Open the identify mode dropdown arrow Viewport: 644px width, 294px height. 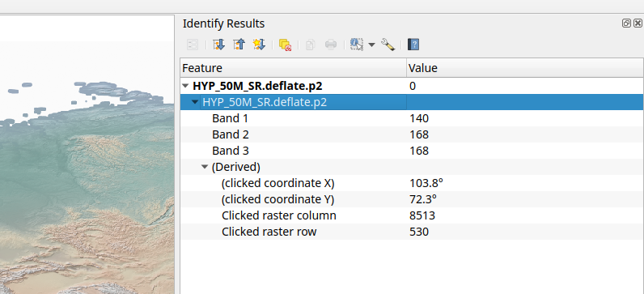pyautogui.click(x=371, y=45)
